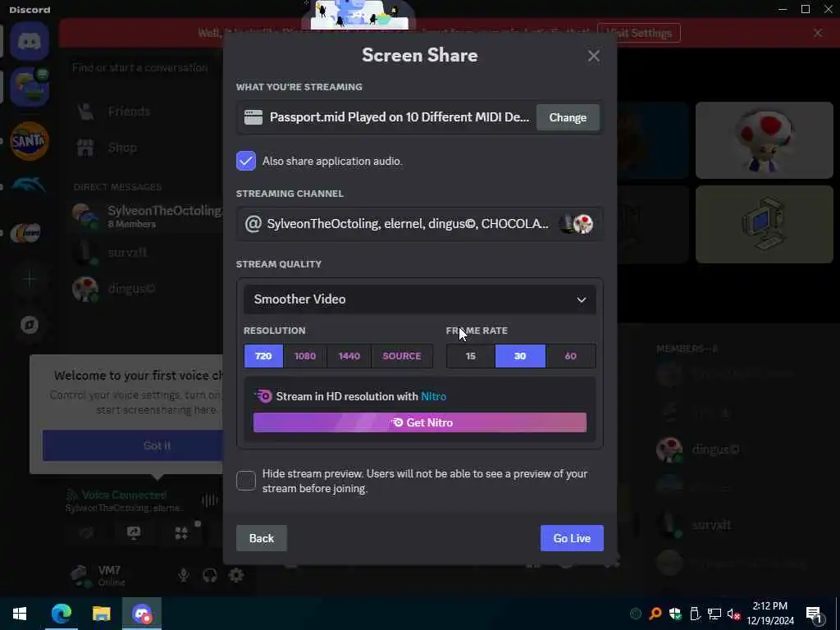This screenshot has height=630, width=840.
Task: Click the camera-off icon in voice panel
Action: tap(86, 532)
